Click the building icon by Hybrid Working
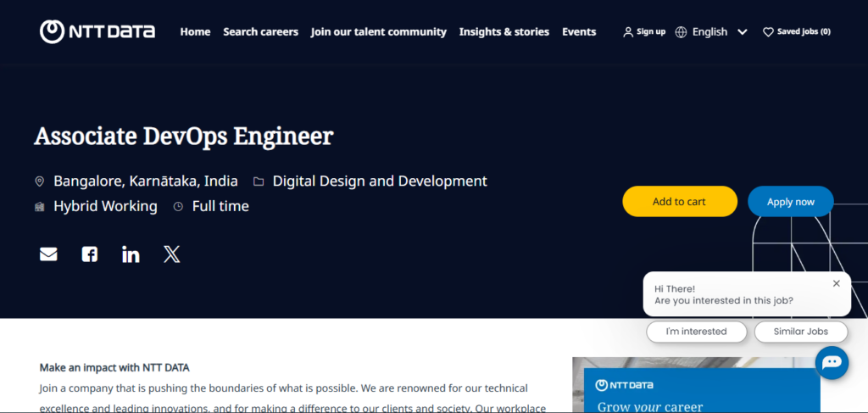This screenshot has height=413, width=868. click(39, 207)
